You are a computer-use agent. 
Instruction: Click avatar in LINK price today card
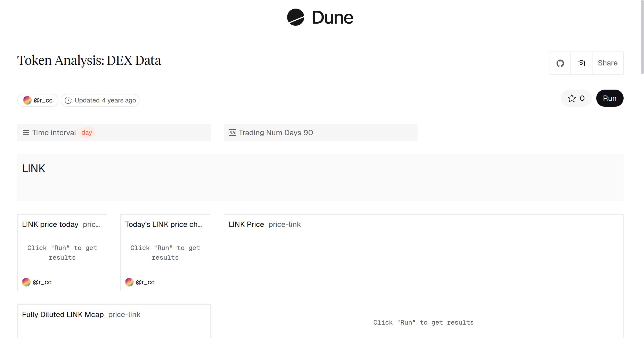pyautogui.click(x=26, y=282)
